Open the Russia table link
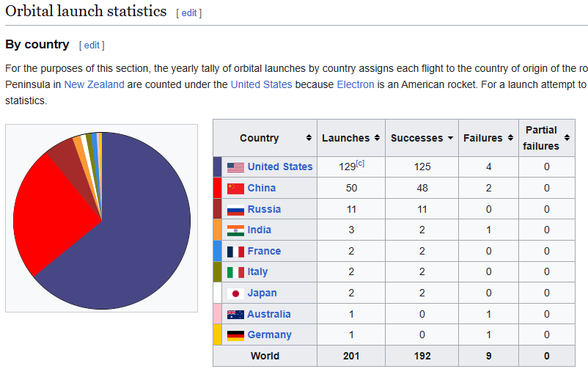 [x=264, y=209]
